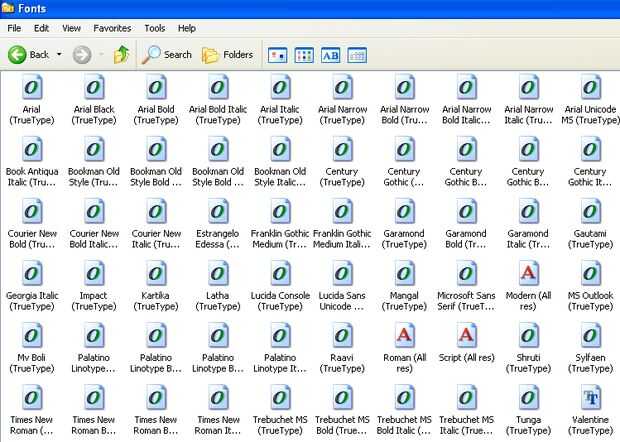Click the Palatino Linotype It… label

pyautogui.click(x=280, y=363)
